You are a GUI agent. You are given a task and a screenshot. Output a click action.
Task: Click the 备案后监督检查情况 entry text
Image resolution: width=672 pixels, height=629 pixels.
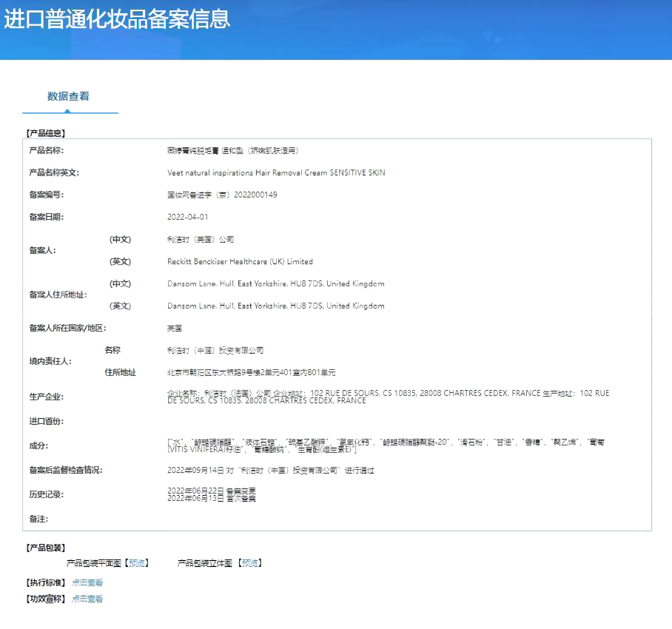tap(271, 471)
